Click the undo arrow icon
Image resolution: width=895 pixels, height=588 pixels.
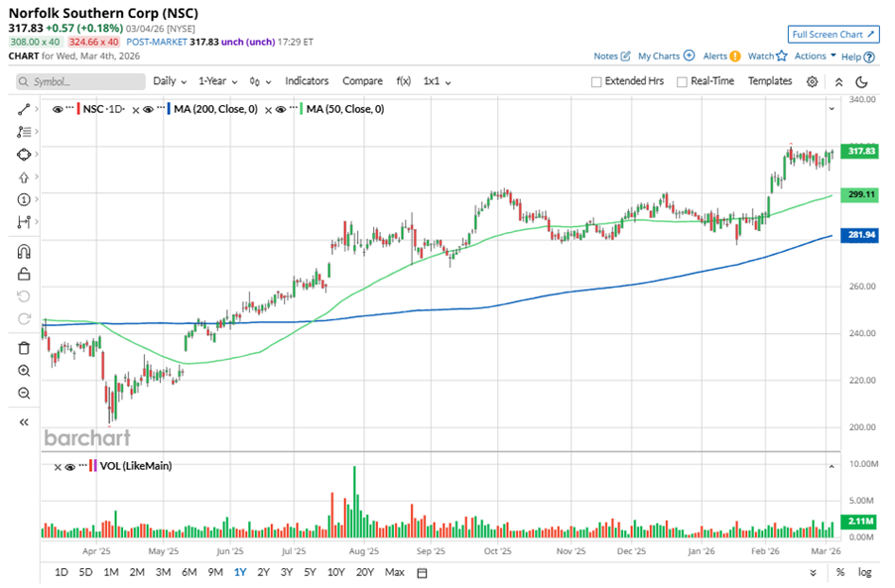24,296
